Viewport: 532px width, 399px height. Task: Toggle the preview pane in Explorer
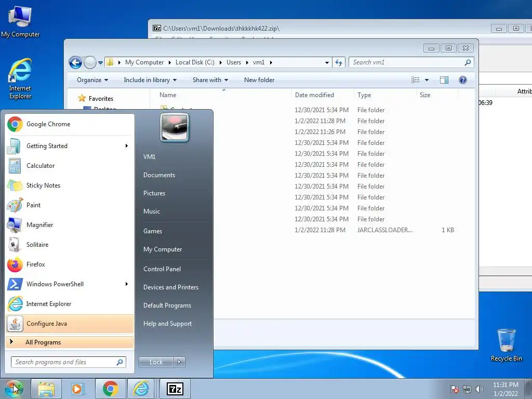(x=444, y=80)
